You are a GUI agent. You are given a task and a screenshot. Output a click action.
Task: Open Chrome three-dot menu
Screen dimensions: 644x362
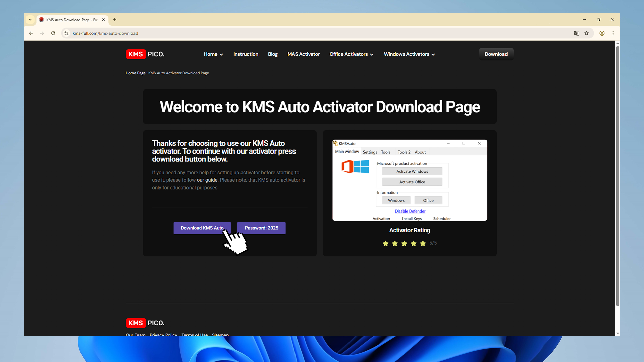click(613, 33)
